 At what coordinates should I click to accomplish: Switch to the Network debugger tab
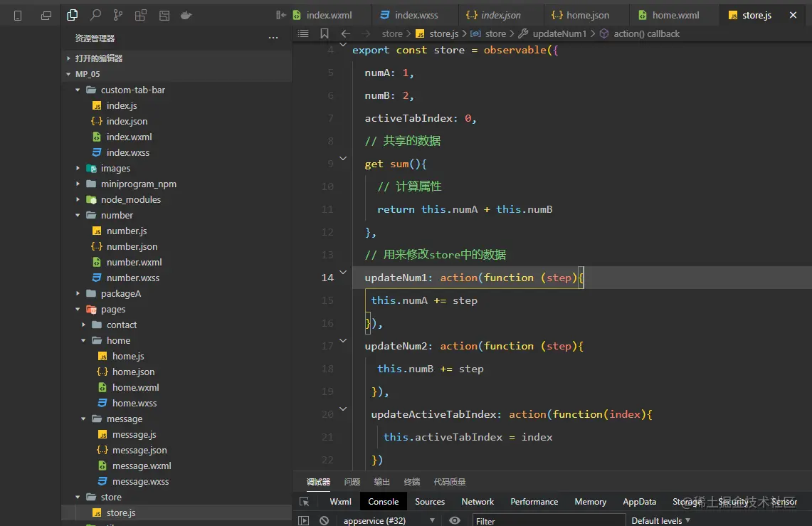click(x=478, y=502)
